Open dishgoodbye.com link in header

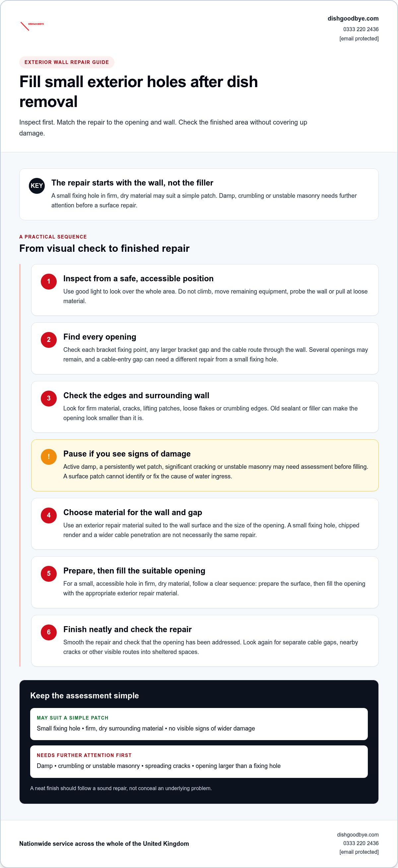(353, 19)
